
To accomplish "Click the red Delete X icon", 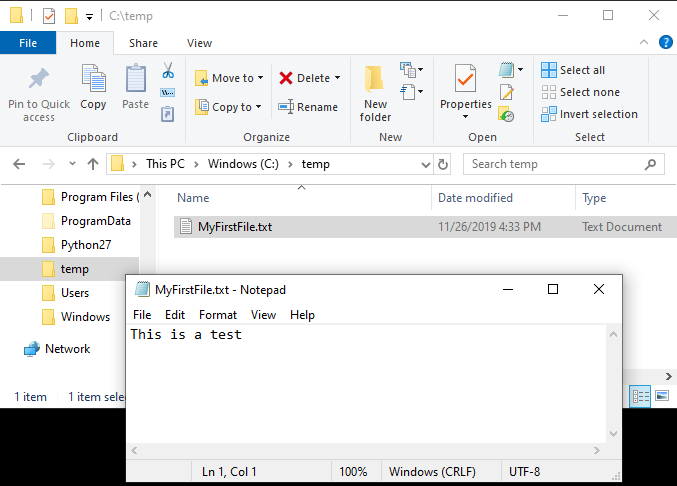I will coord(286,78).
